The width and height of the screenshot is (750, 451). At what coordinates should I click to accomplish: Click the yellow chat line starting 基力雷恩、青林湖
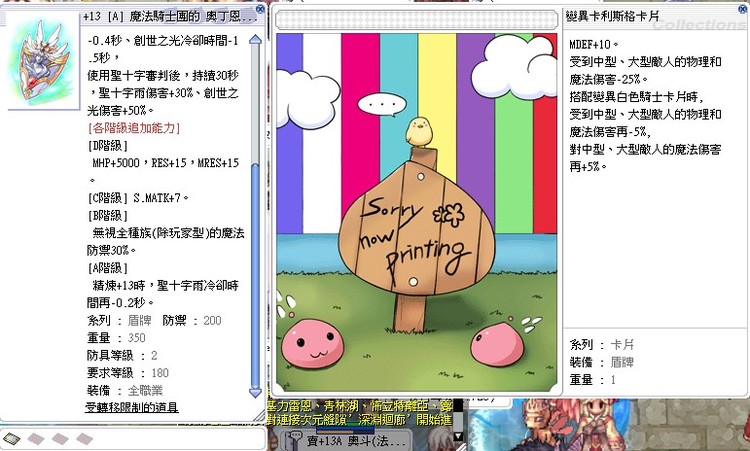tap(360, 407)
